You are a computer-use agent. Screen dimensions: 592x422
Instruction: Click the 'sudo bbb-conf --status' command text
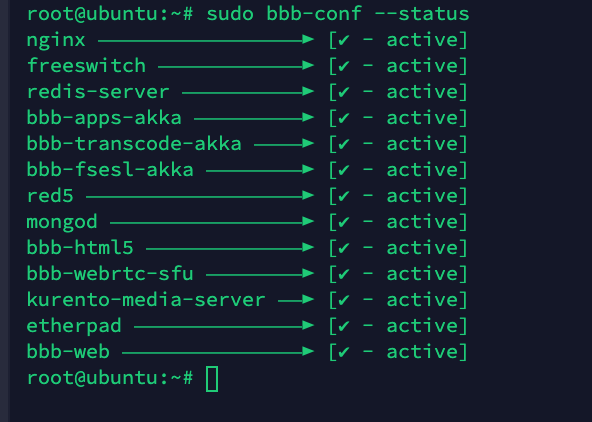pos(338,14)
